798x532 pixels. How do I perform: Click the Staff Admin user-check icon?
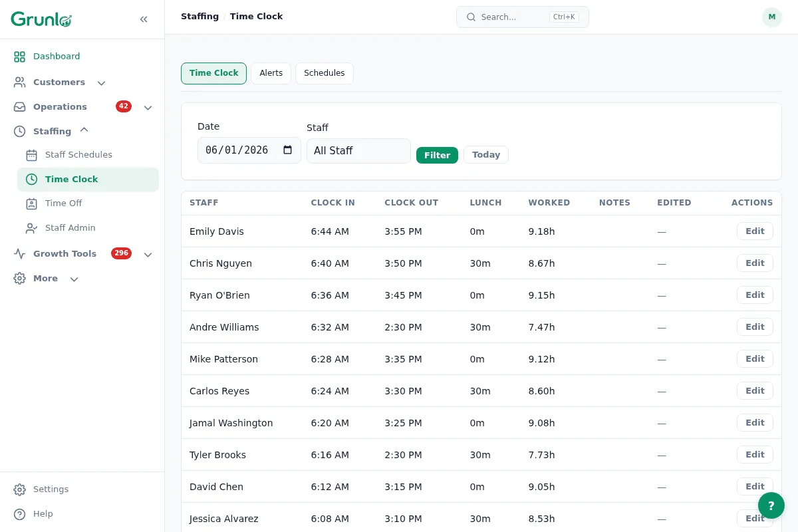click(x=31, y=228)
